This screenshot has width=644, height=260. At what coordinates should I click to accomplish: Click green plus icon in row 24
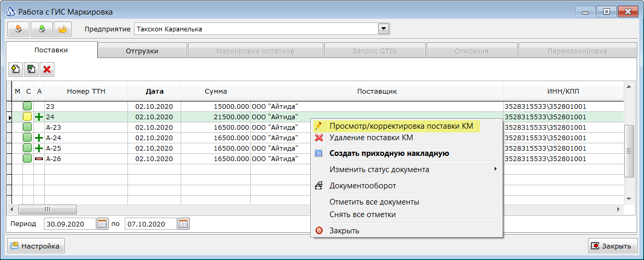[39, 117]
